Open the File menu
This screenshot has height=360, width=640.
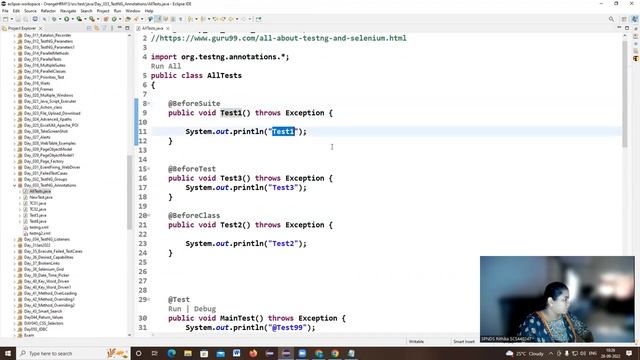(x=5, y=11)
